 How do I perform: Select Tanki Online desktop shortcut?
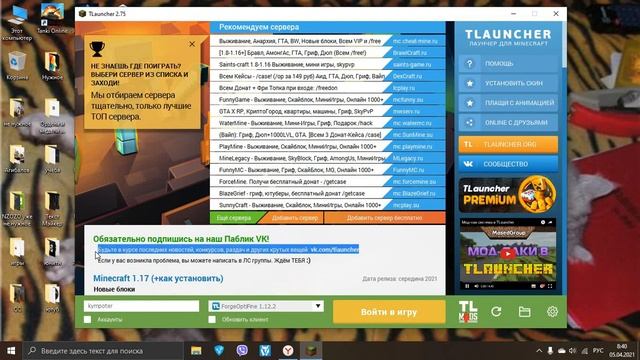52,19
